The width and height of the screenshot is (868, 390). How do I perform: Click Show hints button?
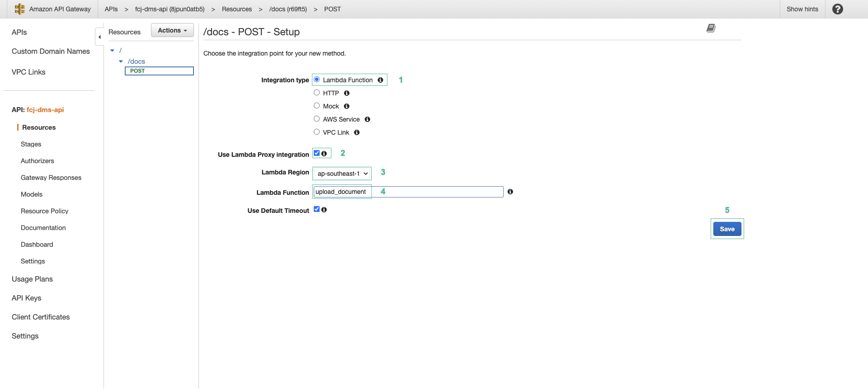tap(802, 9)
